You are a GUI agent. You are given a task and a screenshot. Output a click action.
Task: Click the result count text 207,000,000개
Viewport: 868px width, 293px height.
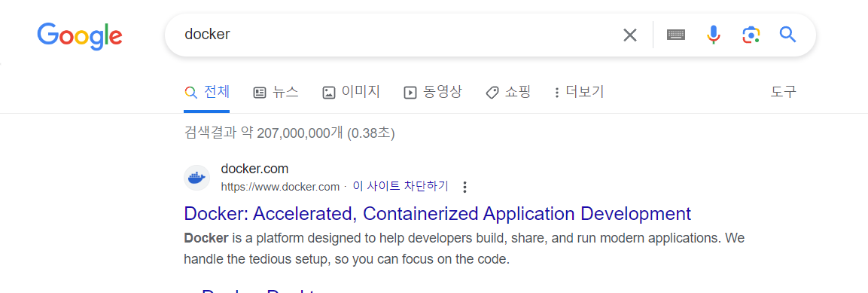pos(300,133)
